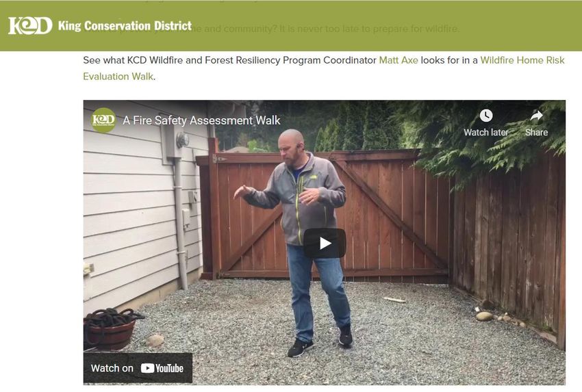
Task: Click the Share arrow icon on the video
Action: point(536,116)
